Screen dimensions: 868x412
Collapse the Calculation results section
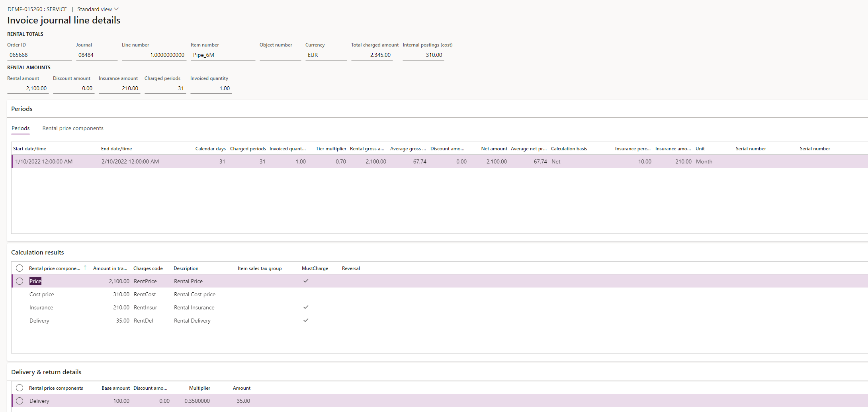pyautogui.click(x=37, y=252)
